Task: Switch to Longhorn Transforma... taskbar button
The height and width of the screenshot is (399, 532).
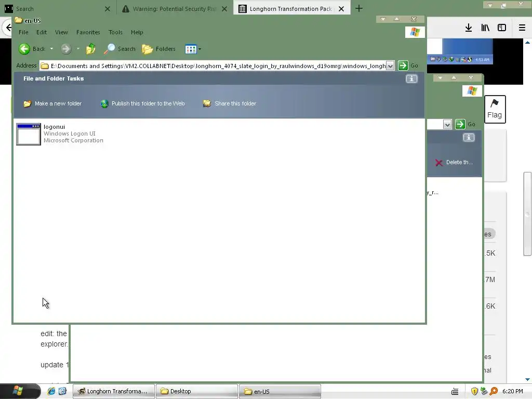Action: tap(114, 391)
